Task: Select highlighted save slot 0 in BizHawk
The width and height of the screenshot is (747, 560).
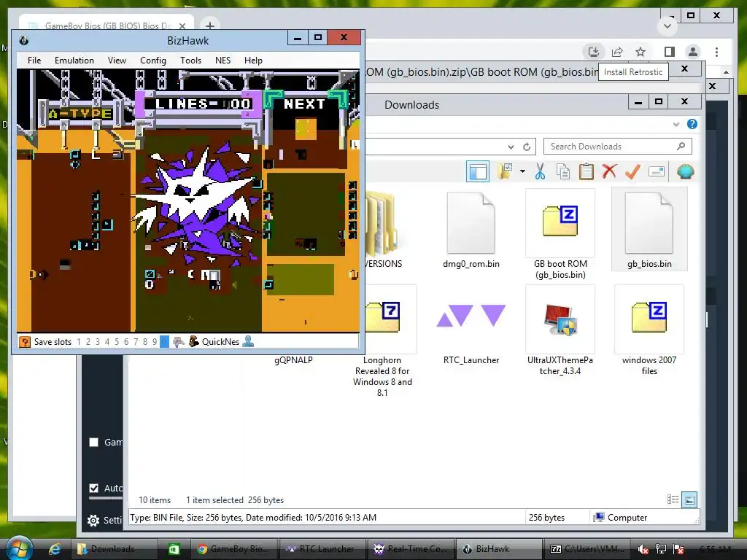Action: coord(164,341)
